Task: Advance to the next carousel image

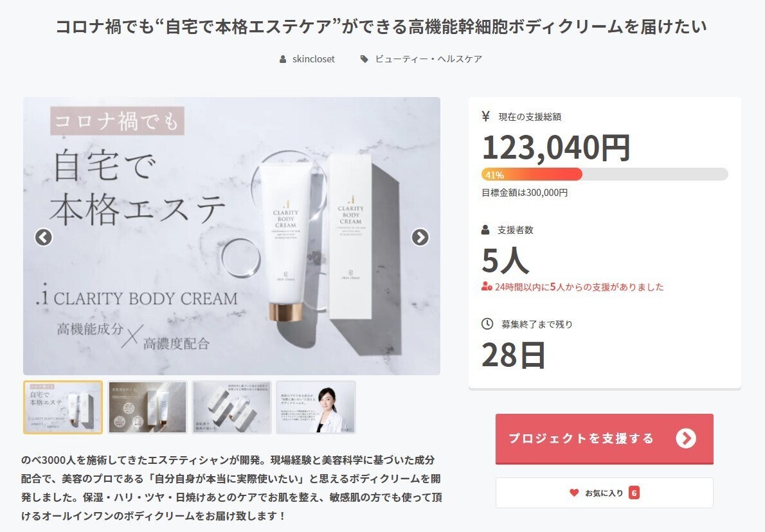Action: (420, 237)
